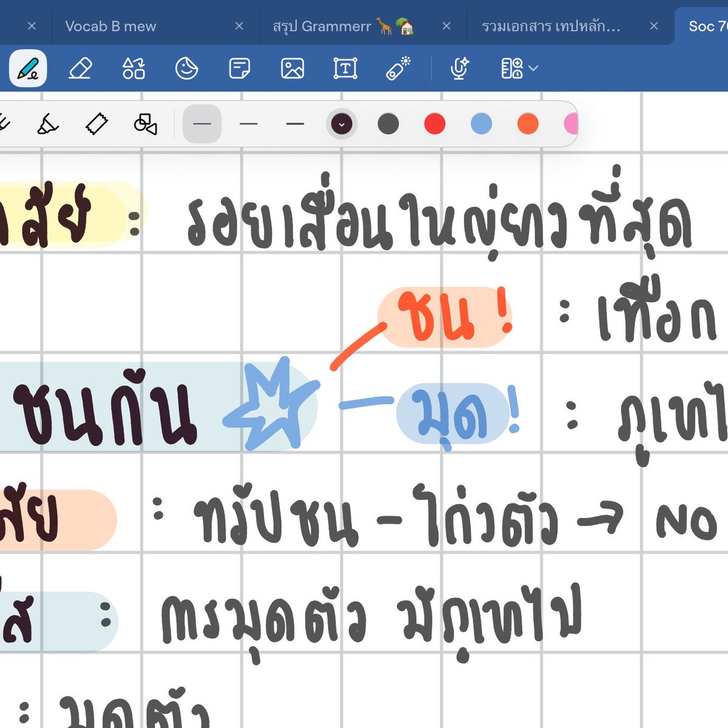Select the medium stroke width

249,124
